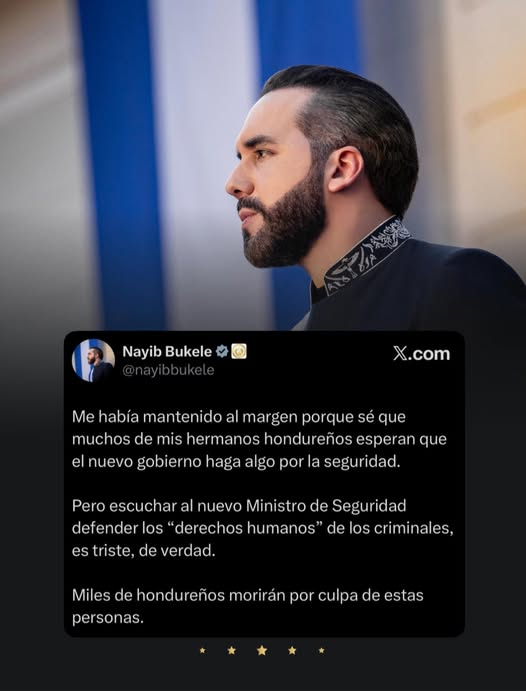Click the blue verified checkmark badge

tap(222, 351)
